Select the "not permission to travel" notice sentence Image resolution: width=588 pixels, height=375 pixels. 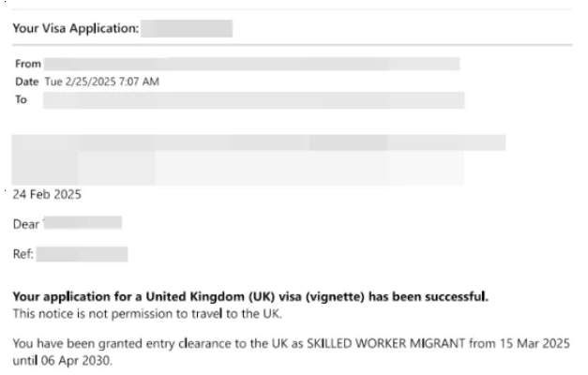[147, 314]
